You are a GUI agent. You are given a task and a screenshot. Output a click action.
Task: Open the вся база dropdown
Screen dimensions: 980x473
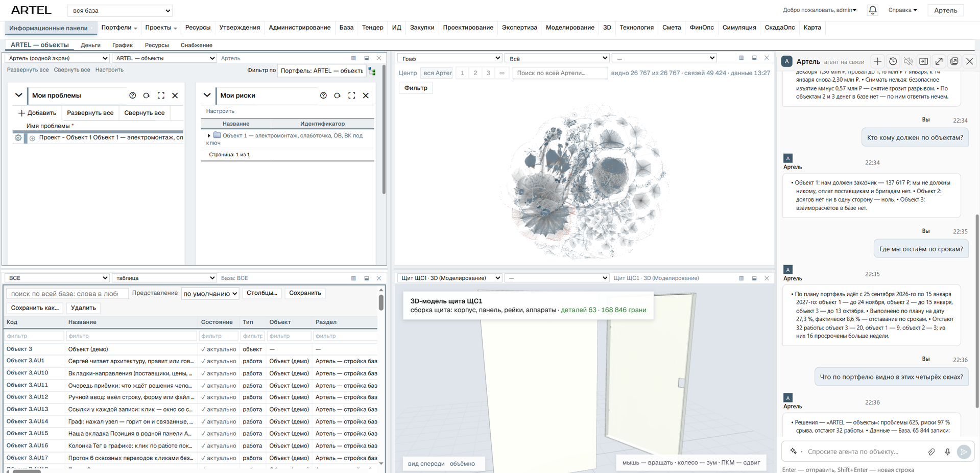(120, 10)
